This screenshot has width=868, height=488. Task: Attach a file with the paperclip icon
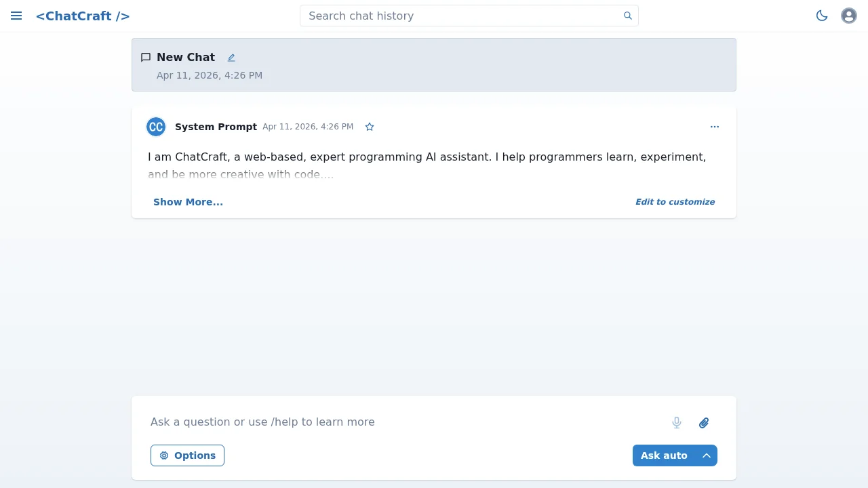tap(703, 422)
